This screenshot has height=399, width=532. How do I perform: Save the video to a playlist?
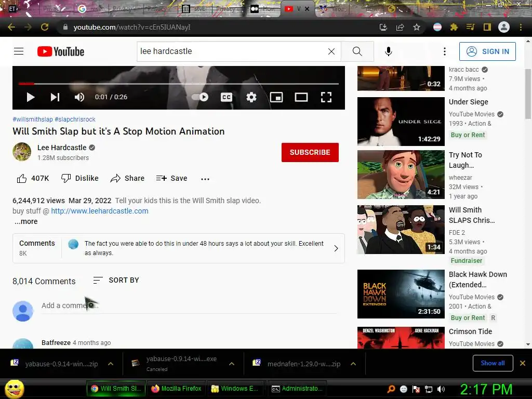(171, 178)
